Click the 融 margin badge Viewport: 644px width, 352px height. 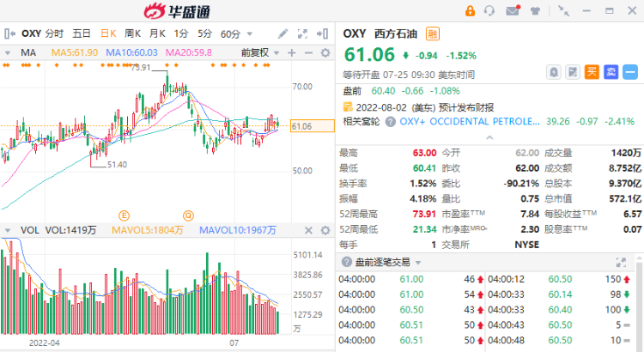pyautogui.click(x=433, y=33)
